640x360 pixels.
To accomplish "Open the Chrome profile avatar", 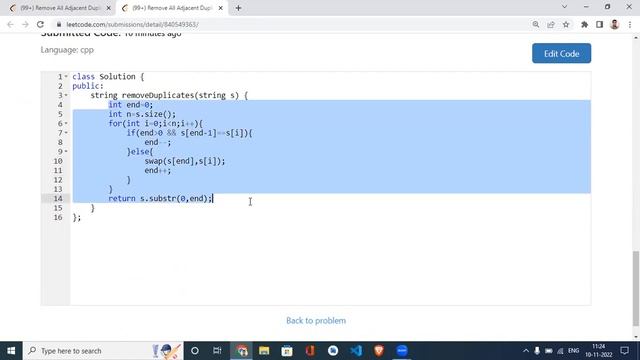I will (x=614, y=24).
